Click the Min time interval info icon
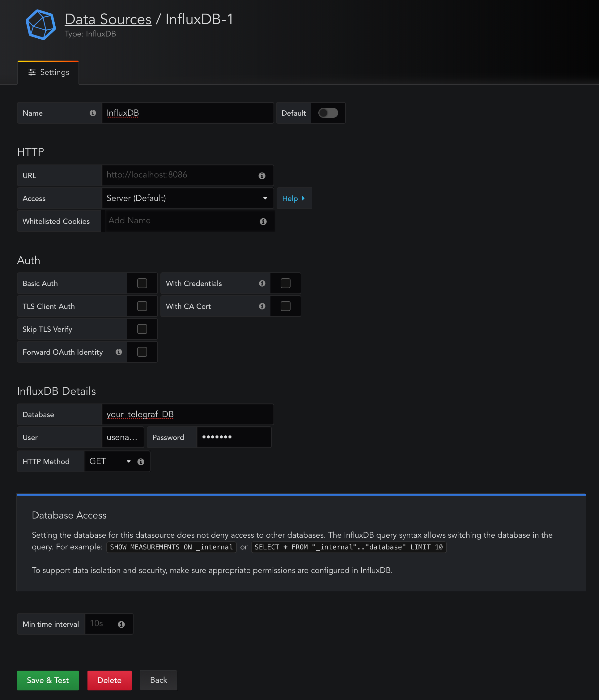 121,624
